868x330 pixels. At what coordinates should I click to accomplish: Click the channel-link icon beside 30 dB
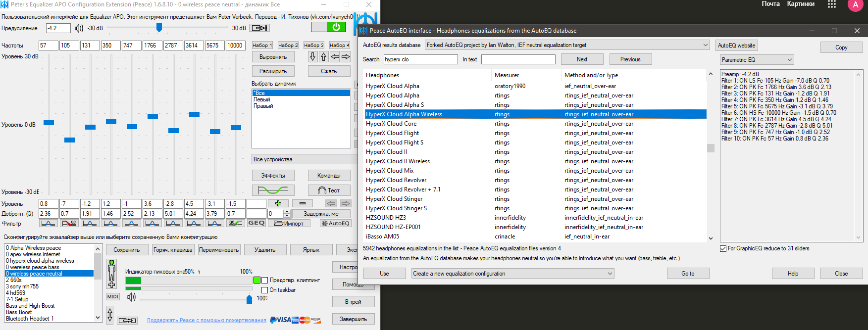(x=259, y=28)
